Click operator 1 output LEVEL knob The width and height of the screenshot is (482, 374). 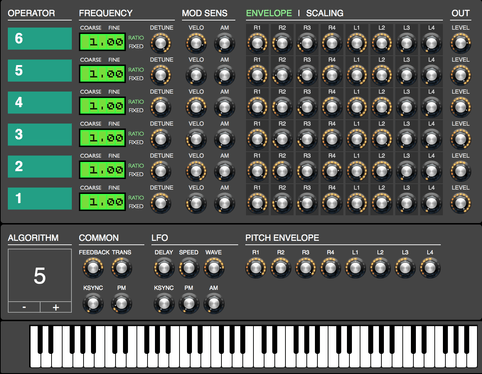click(x=460, y=203)
